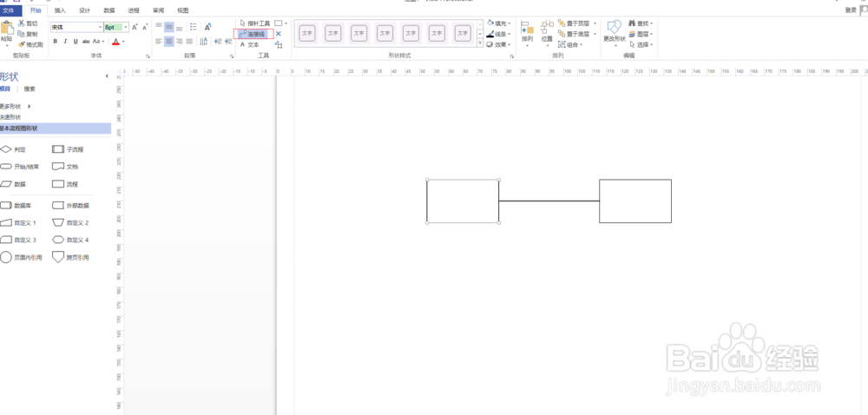Image resolution: width=868 pixels, height=415 pixels.
Task: Toggle Bold formatting
Action: 55,42
